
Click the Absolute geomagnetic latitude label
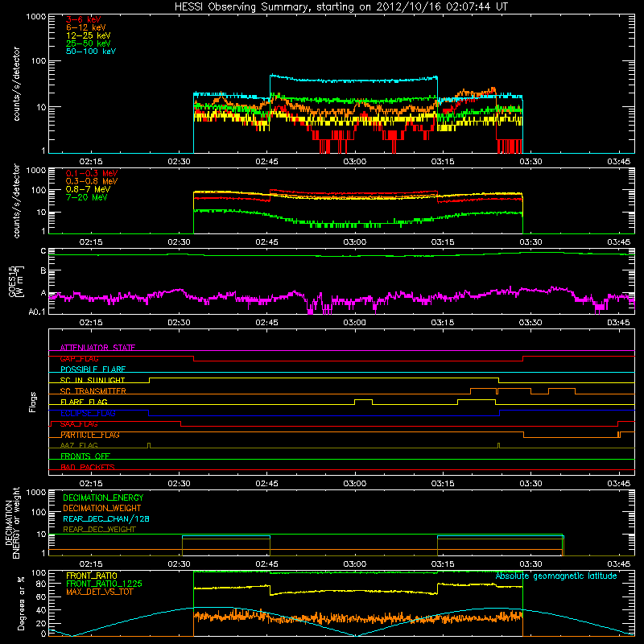click(x=556, y=576)
